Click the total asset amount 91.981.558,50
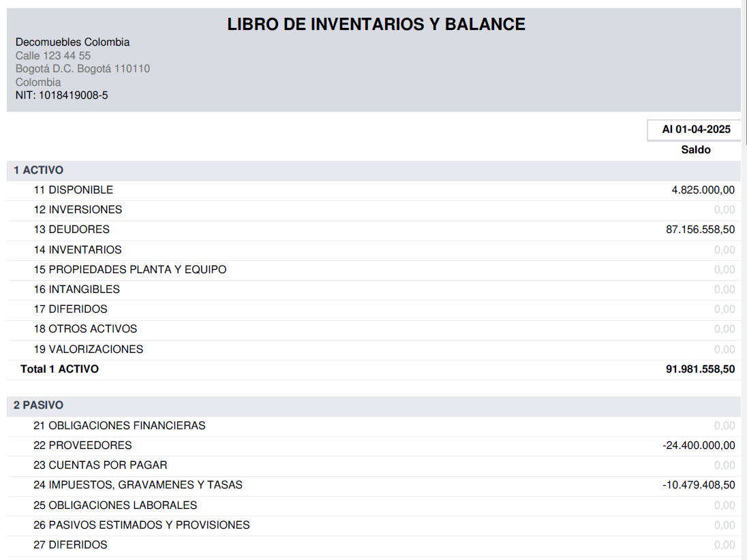This screenshot has width=747, height=560. 700,369
